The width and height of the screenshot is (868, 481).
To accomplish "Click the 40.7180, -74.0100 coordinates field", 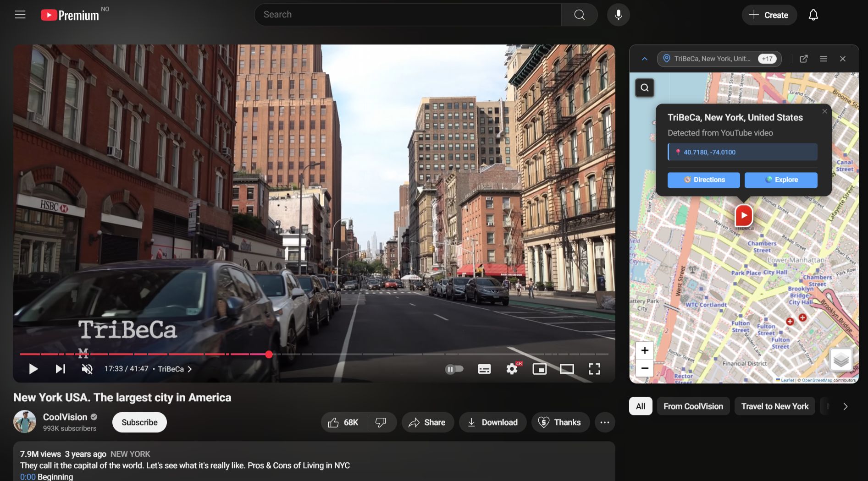I will click(742, 152).
